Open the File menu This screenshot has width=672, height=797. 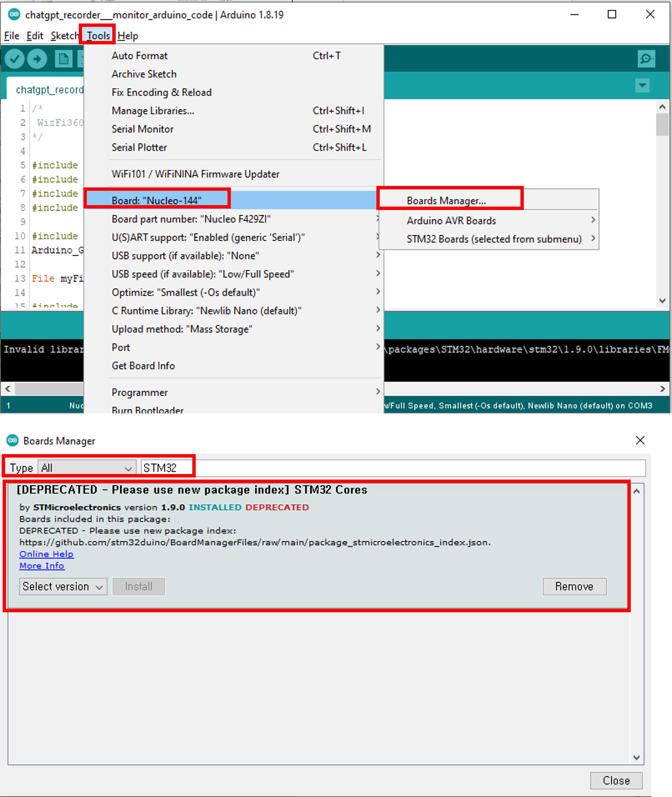click(x=11, y=36)
